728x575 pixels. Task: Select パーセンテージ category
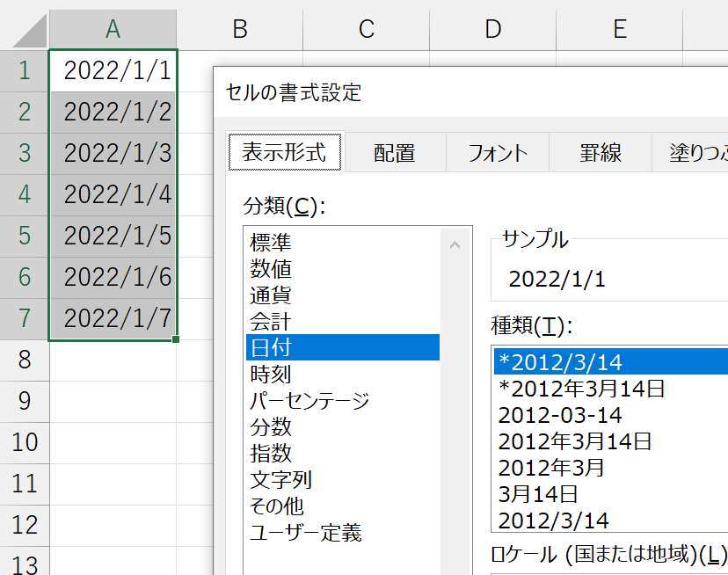(x=343, y=400)
